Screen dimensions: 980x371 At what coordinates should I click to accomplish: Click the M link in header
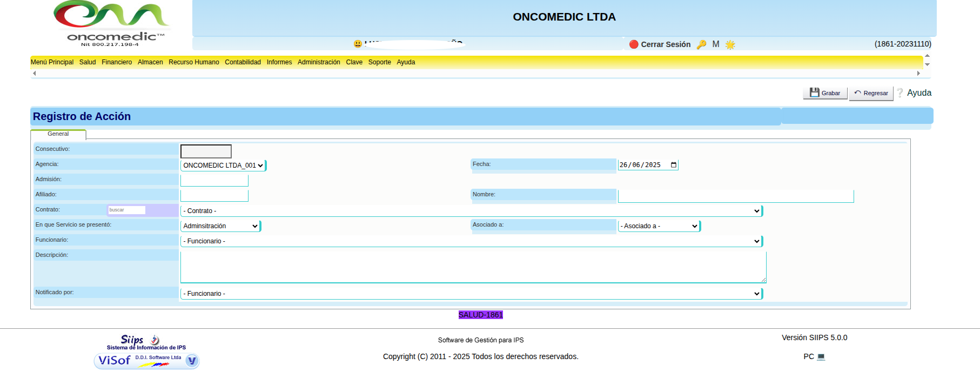(715, 44)
